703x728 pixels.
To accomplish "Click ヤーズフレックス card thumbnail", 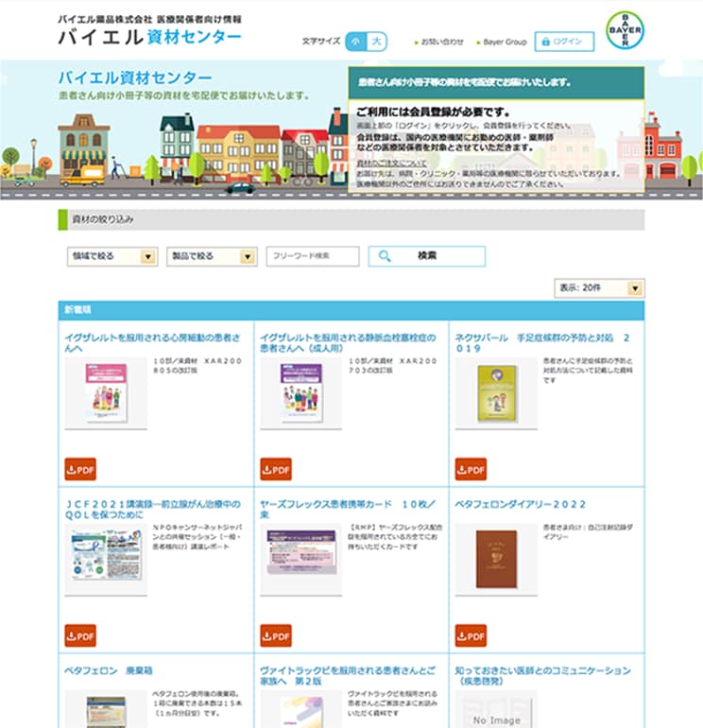I will tap(301, 560).
